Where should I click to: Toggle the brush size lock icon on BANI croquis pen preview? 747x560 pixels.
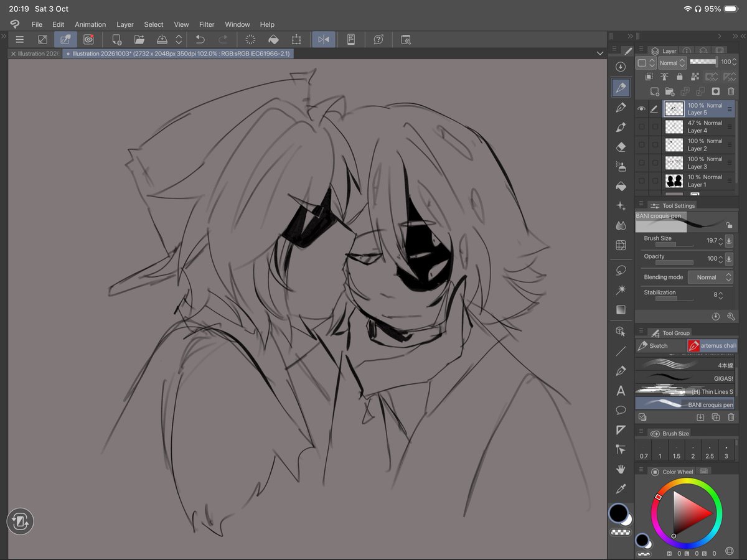coord(729,225)
